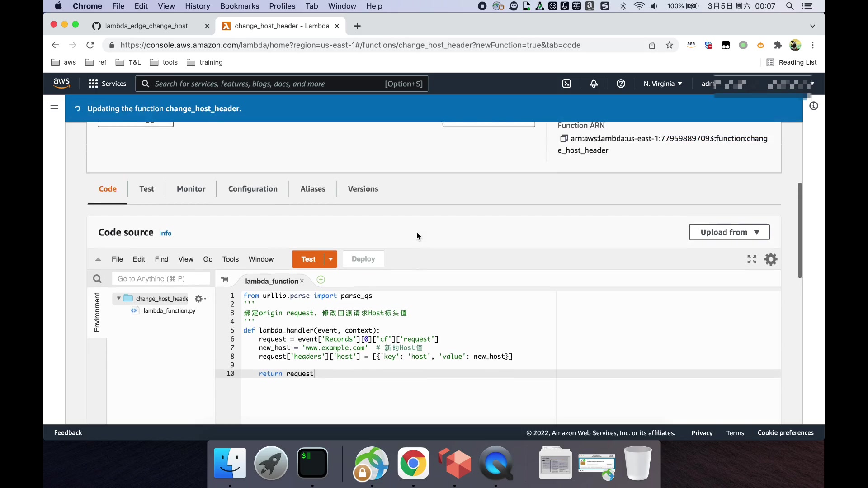
Task: Open AWS notifications bell
Action: coord(594,84)
